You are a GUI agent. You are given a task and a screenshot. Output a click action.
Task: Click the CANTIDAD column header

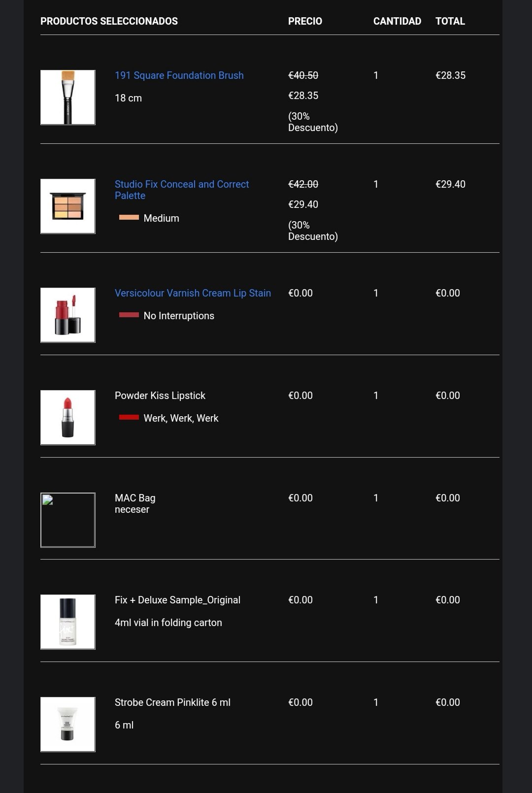click(397, 21)
